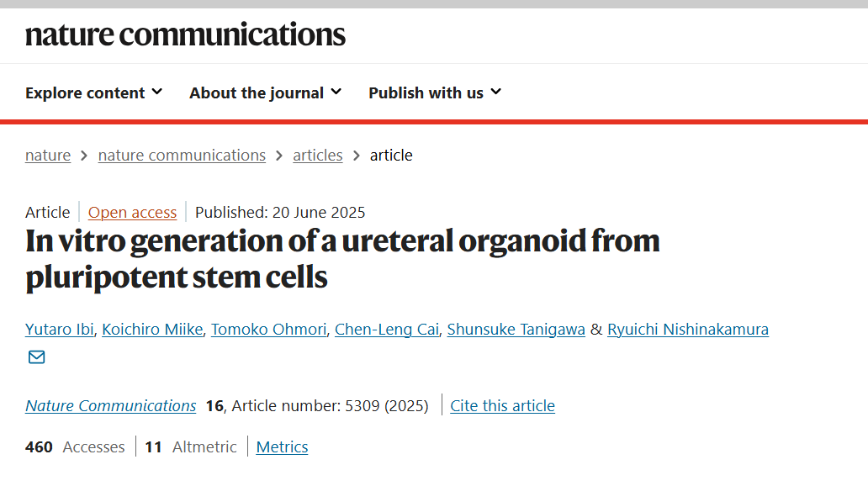Select author Tomoko Ohmori

[269, 330]
